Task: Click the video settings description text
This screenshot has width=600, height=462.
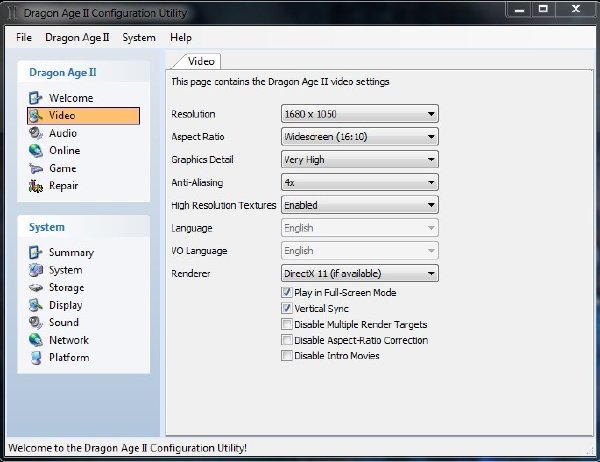Action: tap(280, 82)
